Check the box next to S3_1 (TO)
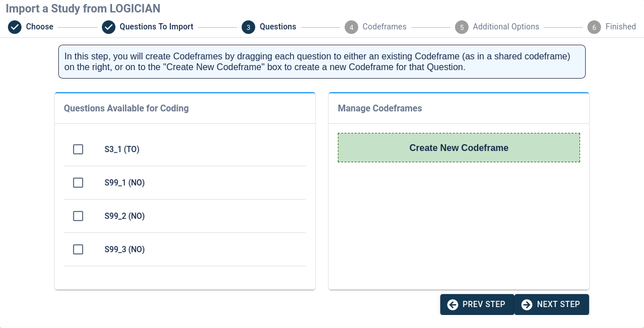 click(78, 149)
